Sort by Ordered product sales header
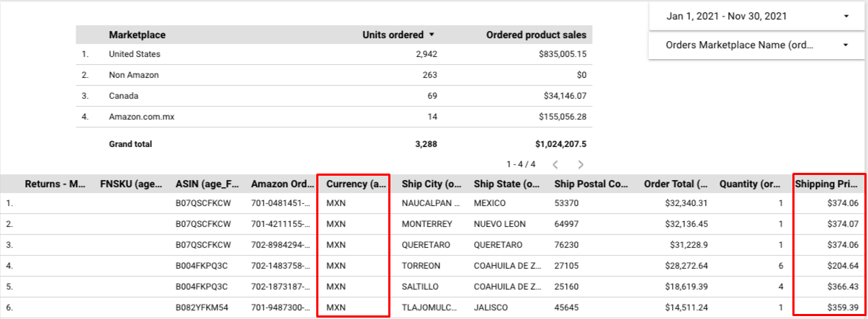Image resolution: width=868 pixels, height=319 pixels. tap(536, 35)
